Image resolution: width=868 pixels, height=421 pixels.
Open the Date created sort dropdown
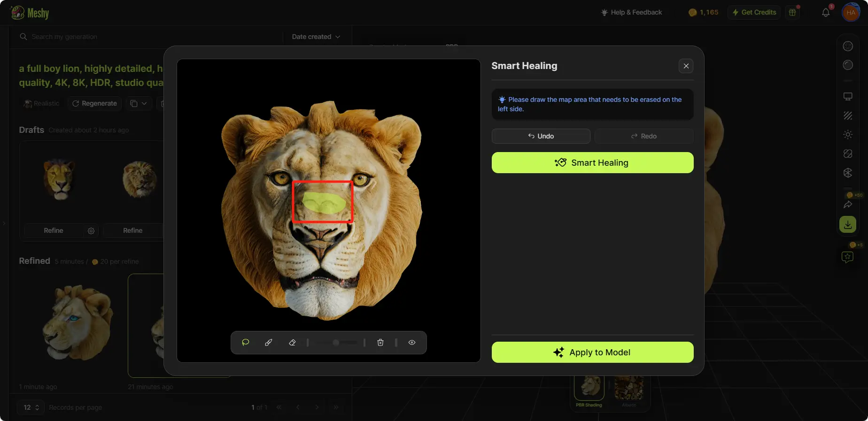click(316, 37)
